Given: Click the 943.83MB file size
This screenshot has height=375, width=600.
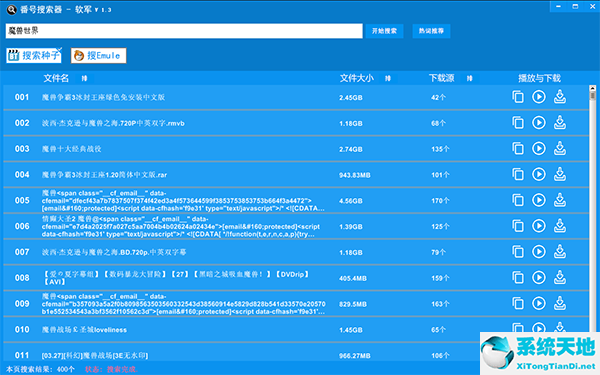Looking at the screenshot, I should (355, 175).
